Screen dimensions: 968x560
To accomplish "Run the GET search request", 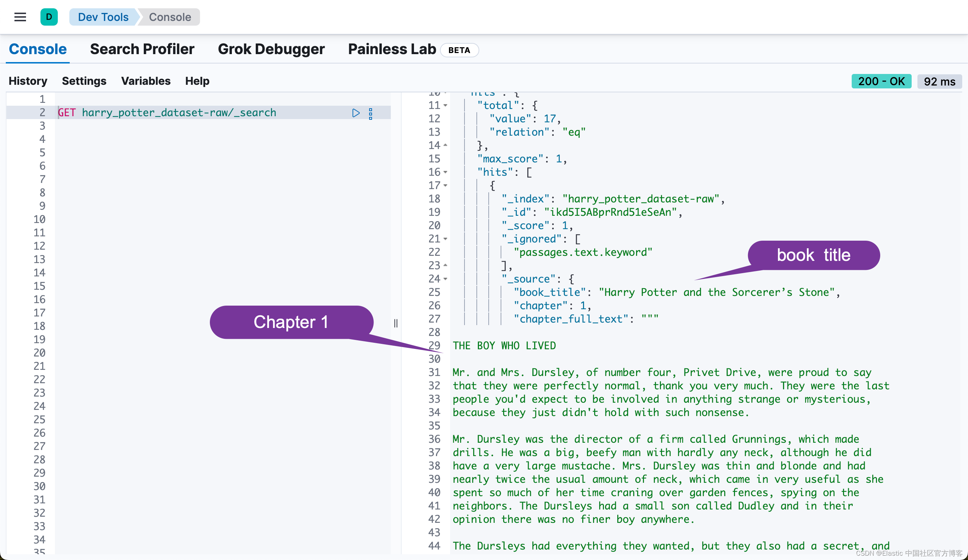I will tap(356, 113).
